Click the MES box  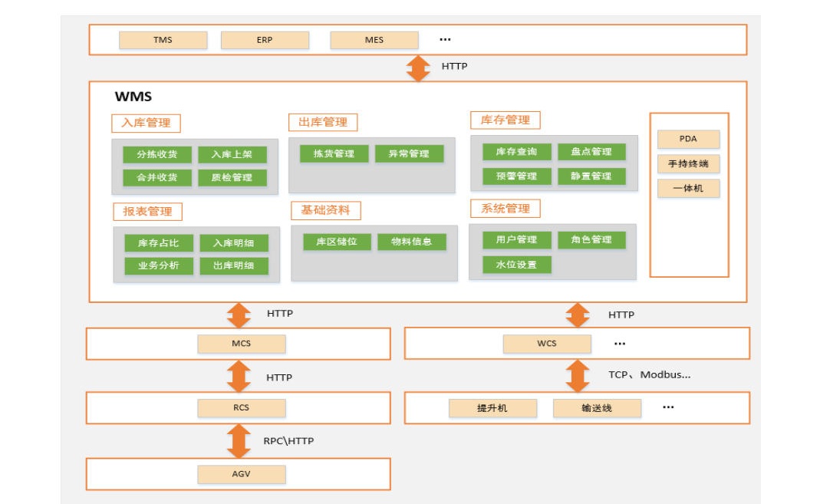point(374,40)
